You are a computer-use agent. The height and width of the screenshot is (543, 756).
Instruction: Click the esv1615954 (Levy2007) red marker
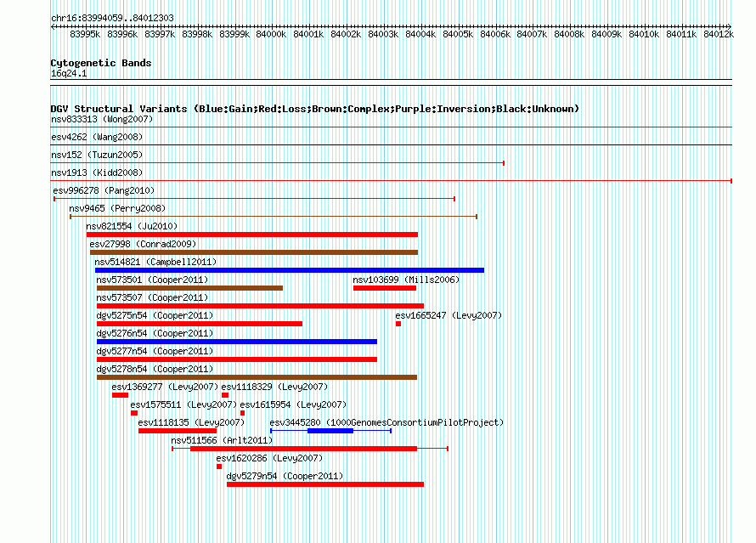pos(243,413)
